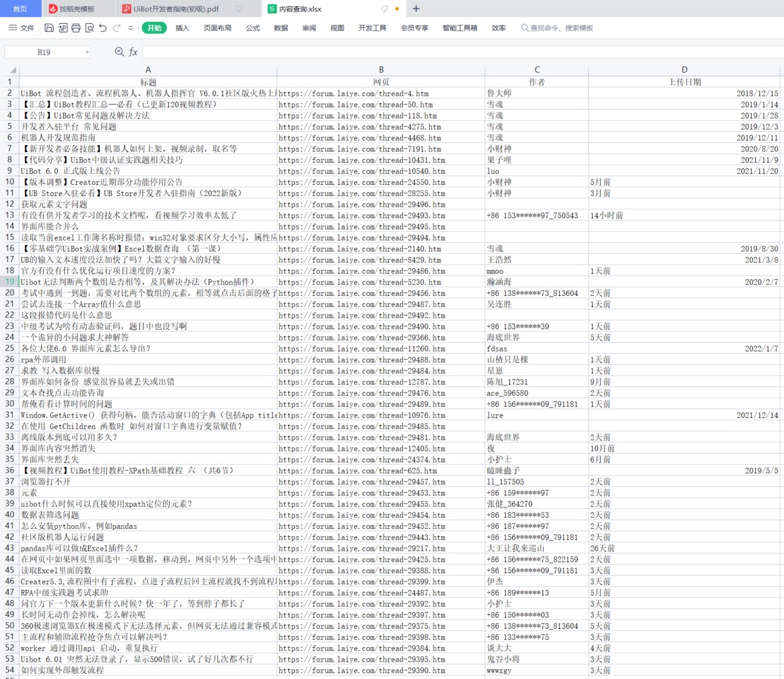Image resolution: width=784 pixels, height=679 pixels.
Task: Click author cell 瀚涵海
Action: [537, 282]
